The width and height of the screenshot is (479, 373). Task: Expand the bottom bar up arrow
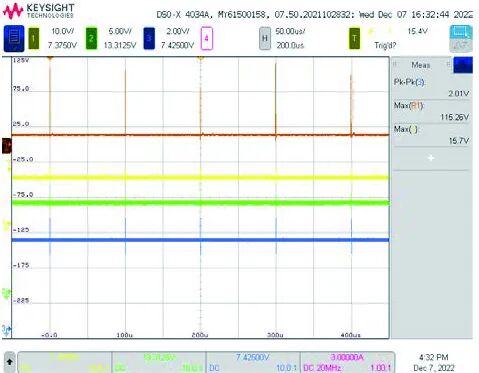coord(10,362)
